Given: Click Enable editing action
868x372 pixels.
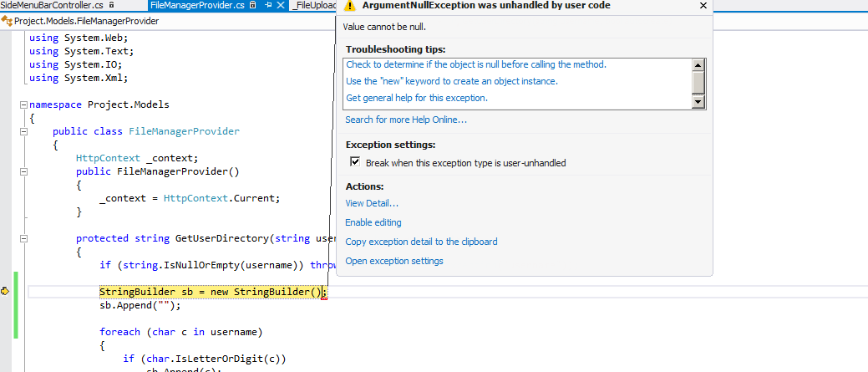Looking at the screenshot, I should coord(373,222).
